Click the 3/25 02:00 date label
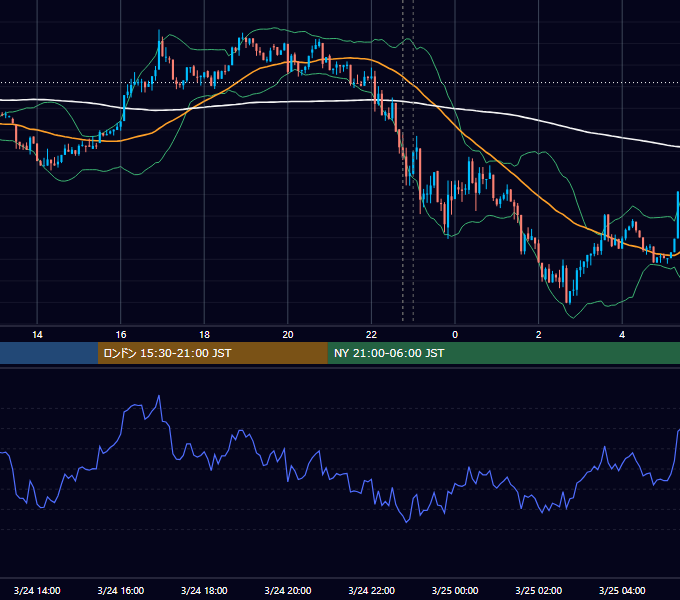Screen dimensions: 680x600 [x=539, y=590]
